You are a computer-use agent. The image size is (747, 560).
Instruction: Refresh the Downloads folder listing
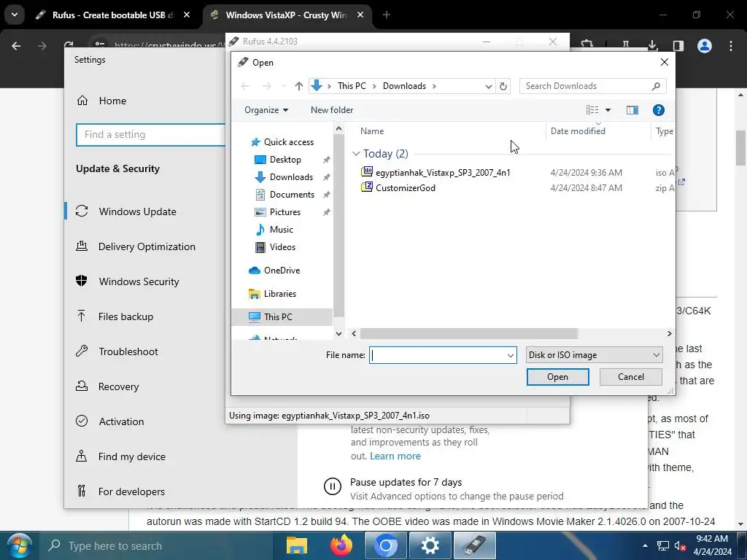(x=503, y=86)
